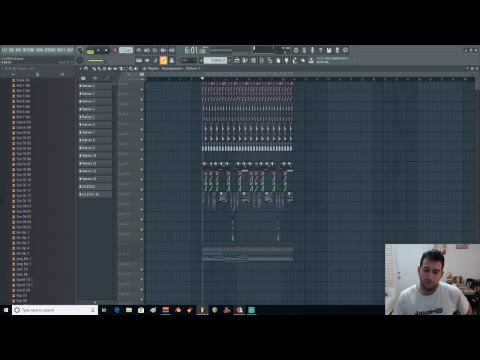Open the Channel rack view icon

tap(253, 60)
